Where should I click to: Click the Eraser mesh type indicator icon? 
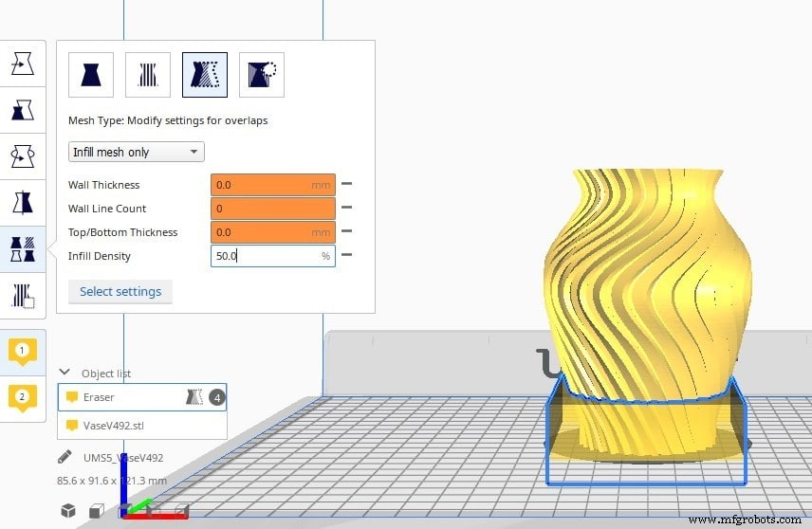pyautogui.click(x=194, y=397)
